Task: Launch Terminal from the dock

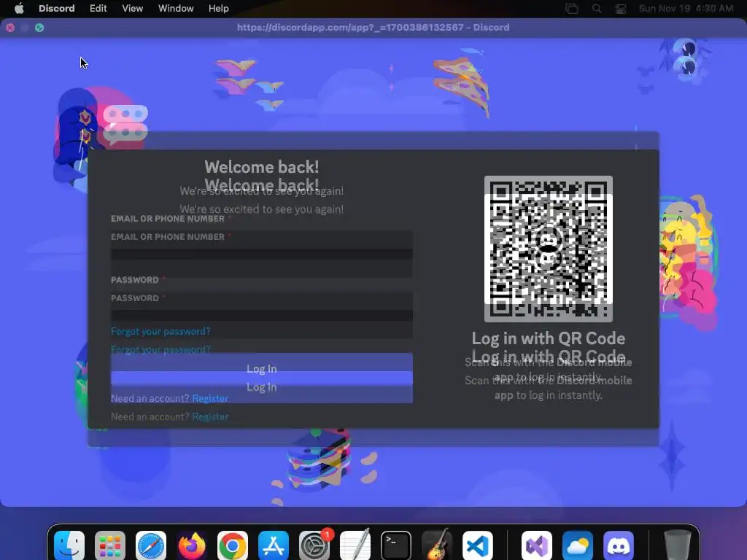Action: coord(396,545)
